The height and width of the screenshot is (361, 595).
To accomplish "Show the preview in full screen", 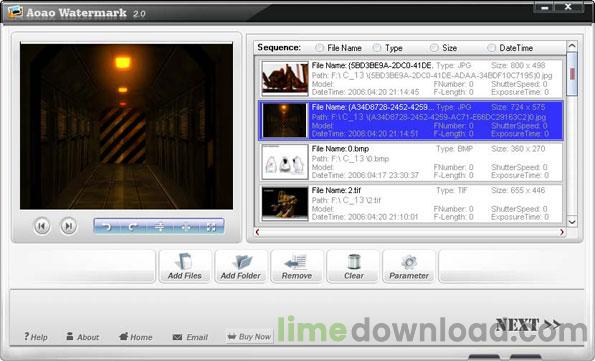I will (211, 227).
